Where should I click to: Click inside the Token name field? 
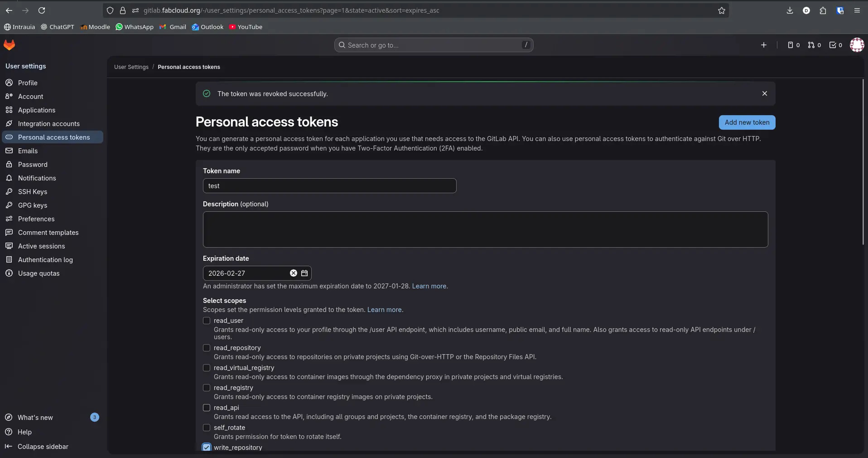click(x=329, y=186)
